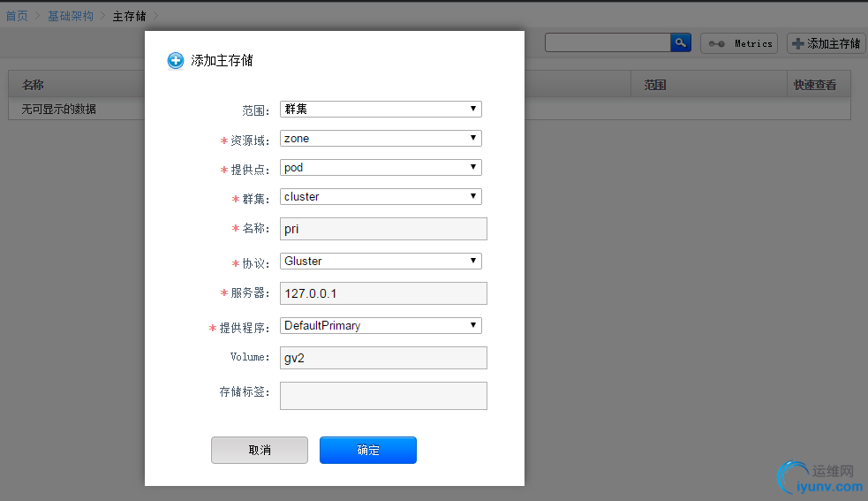868x501 pixels.
Task: Click the blue 确定 confirm button
Action: tap(368, 450)
